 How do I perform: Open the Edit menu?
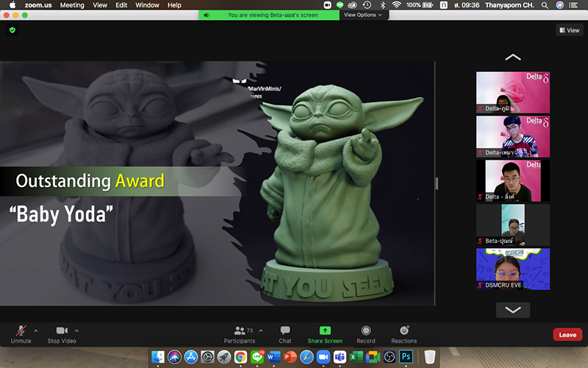121,5
